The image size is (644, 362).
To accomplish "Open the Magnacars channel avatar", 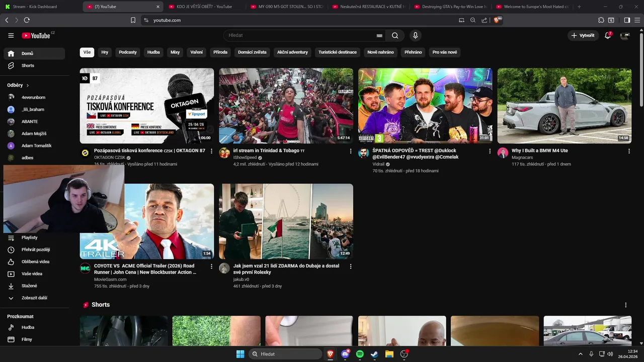I will (x=503, y=153).
